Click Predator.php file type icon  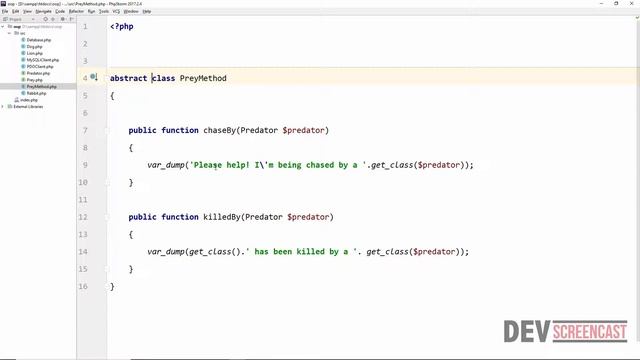pyautogui.click(x=23, y=73)
